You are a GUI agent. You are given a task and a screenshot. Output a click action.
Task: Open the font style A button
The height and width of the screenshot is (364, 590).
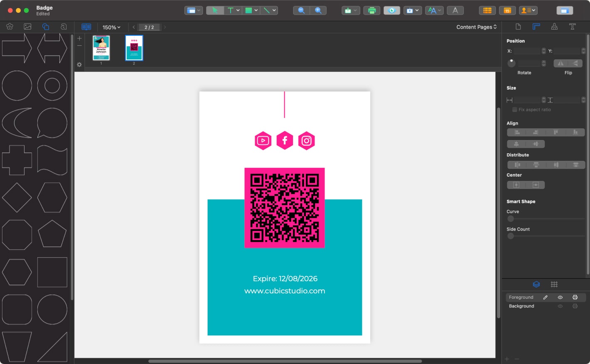point(455,10)
